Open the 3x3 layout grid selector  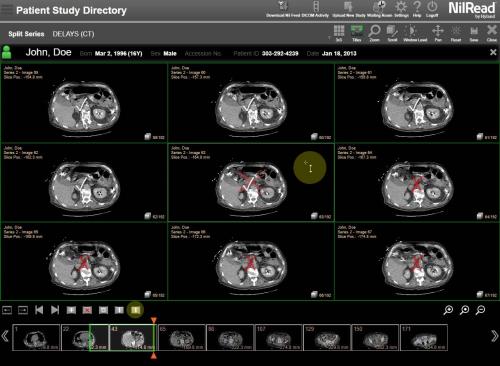point(339,33)
